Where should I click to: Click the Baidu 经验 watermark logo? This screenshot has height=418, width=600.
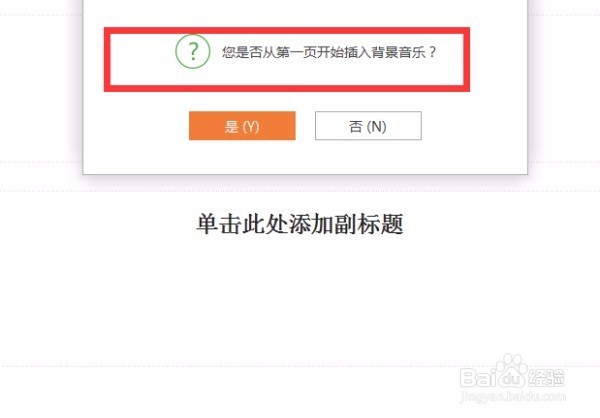[512, 372]
